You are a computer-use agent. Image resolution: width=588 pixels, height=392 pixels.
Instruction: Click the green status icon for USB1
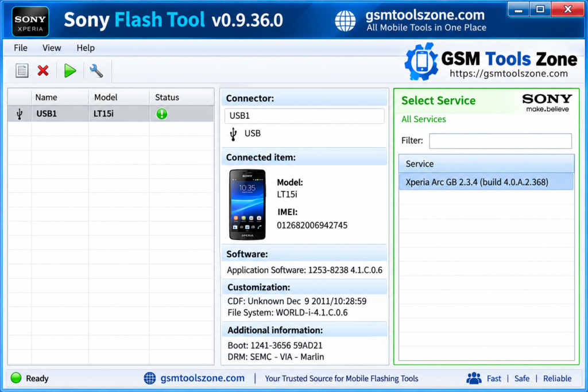point(161,114)
